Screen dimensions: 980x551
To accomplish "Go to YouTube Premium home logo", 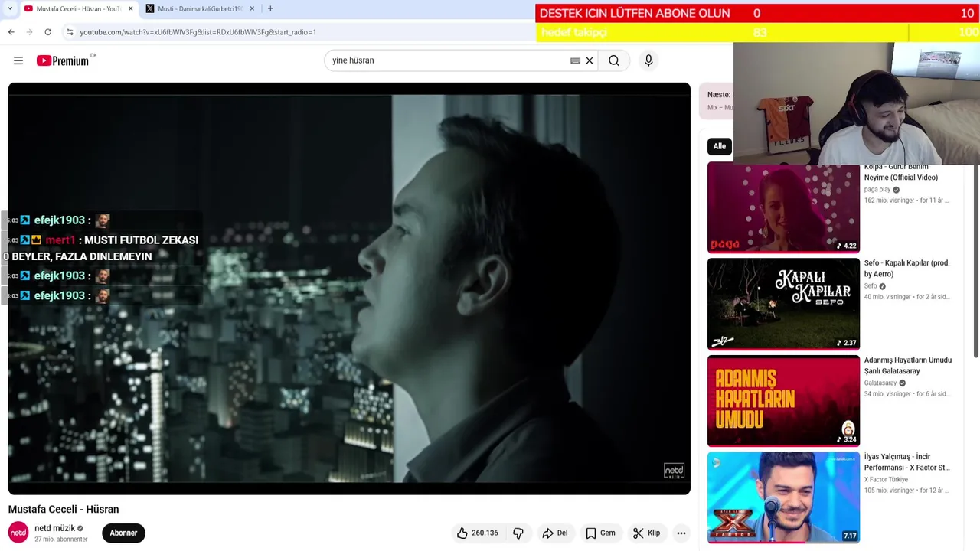I will [x=63, y=60].
